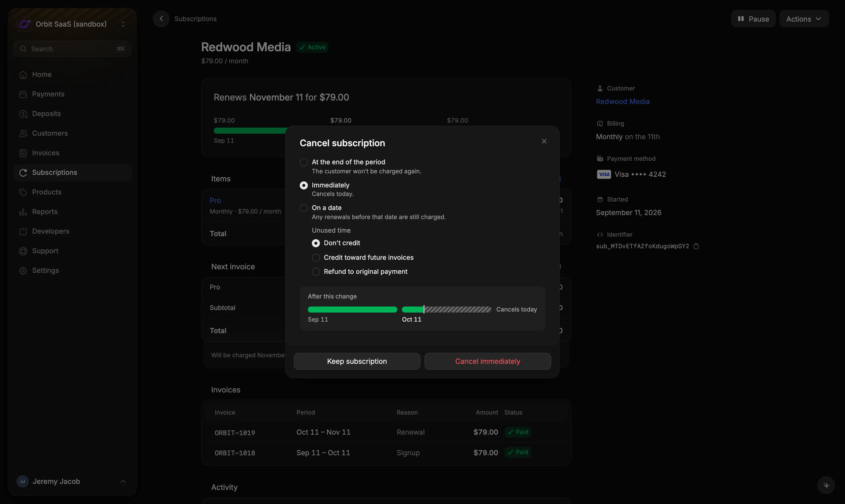Open Subscriptions in the sidebar
The width and height of the screenshot is (845, 504).
point(72,173)
